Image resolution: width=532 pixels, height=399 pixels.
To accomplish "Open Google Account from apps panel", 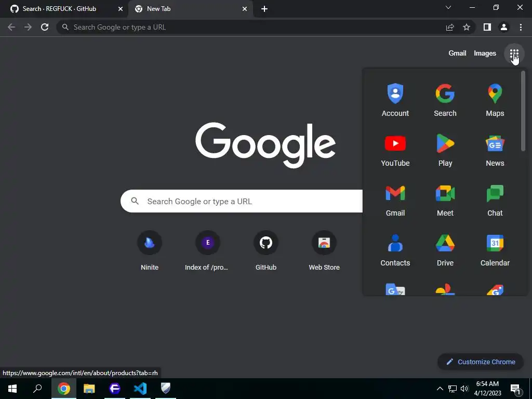I will coord(395,100).
